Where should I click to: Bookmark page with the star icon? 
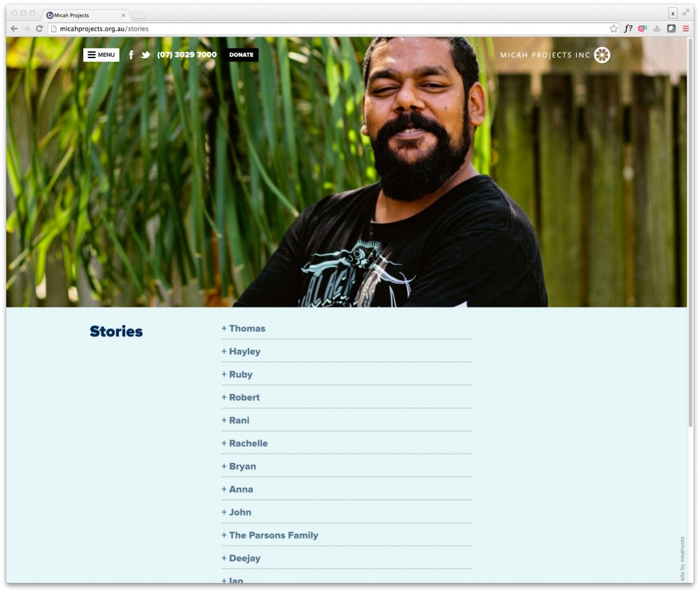(x=614, y=29)
